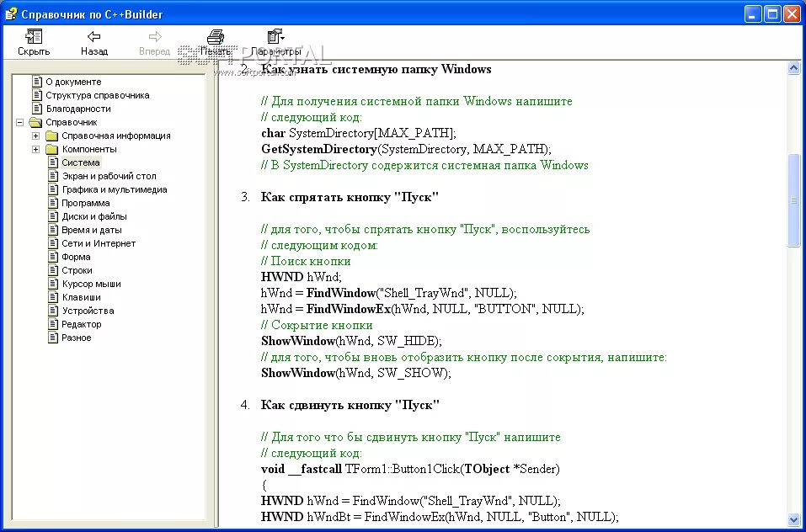Click the Компоненты folder icon

52,150
